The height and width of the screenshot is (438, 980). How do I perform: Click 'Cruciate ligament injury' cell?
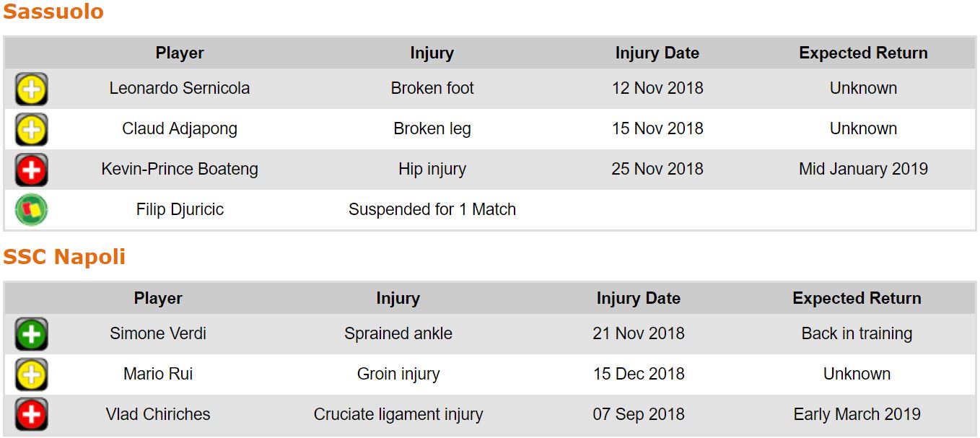(x=398, y=415)
